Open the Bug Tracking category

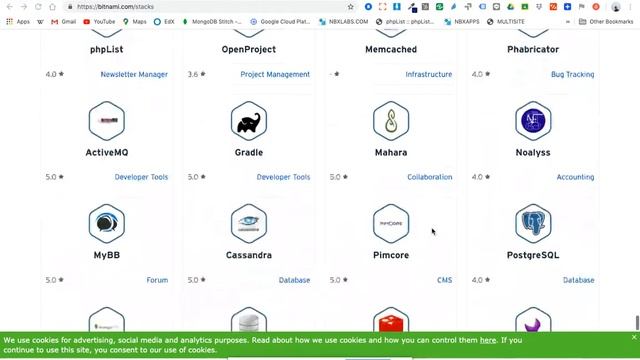pos(573,74)
